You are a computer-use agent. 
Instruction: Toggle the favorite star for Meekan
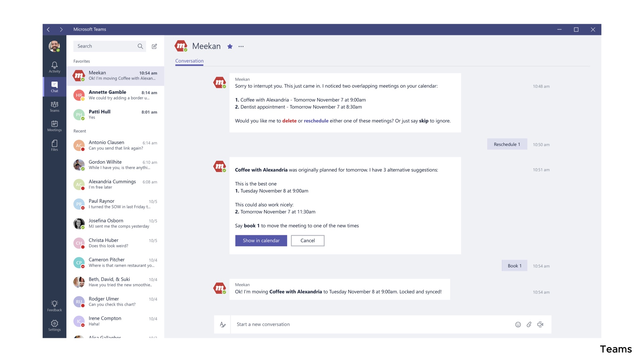(x=230, y=47)
